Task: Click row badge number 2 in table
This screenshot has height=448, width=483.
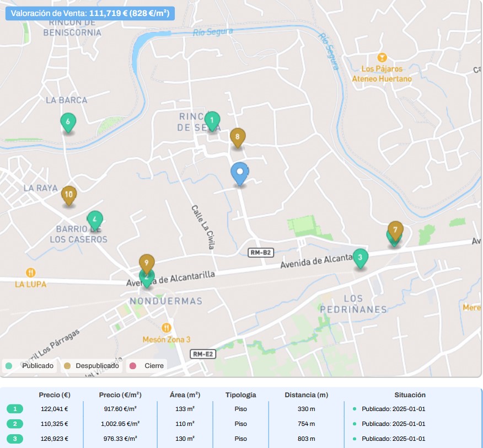Action: click(15, 424)
